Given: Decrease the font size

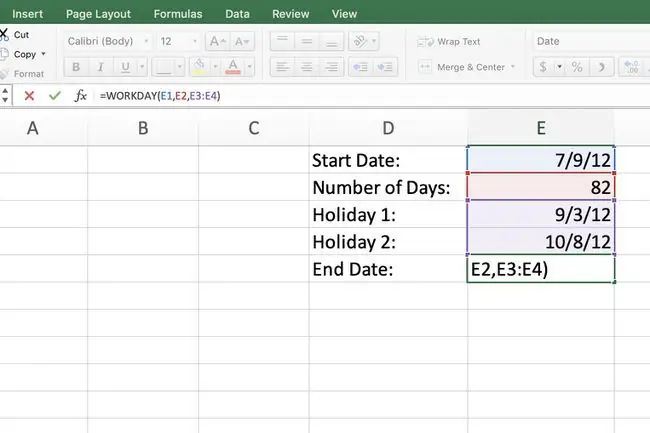Looking at the screenshot, I should pyautogui.click(x=242, y=41).
